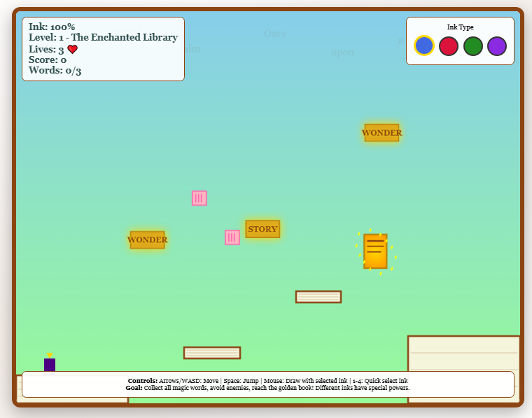
Task: Click the Goal instruction line
Action: (x=267, y=388)
